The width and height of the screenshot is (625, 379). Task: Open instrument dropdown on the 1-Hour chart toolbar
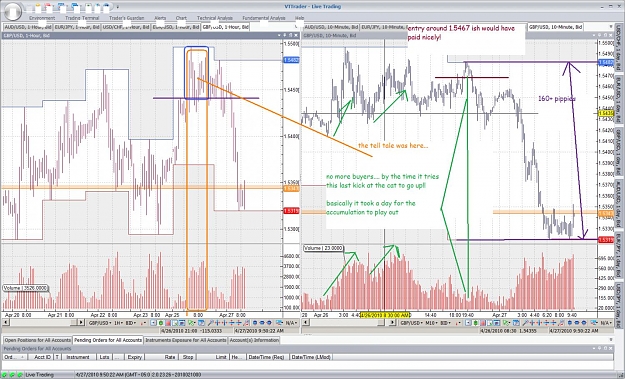pos(100,322)
